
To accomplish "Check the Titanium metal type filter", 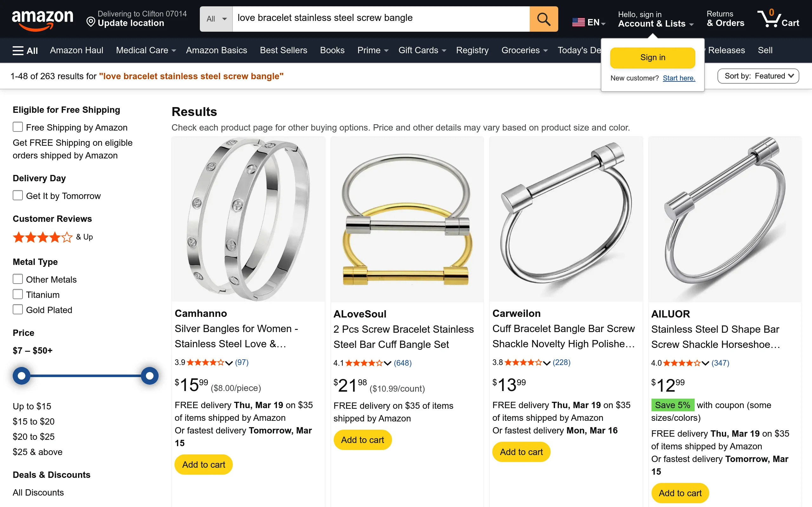I will pyautogui.click(x=17, y=294).
